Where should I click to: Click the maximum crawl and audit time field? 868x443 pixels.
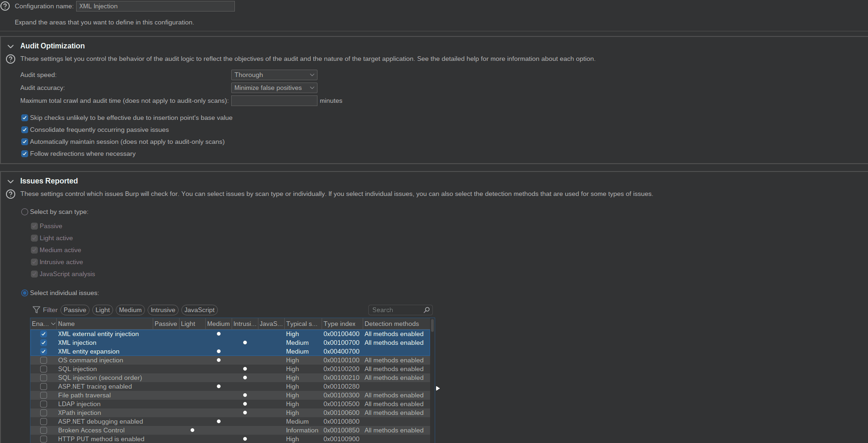click(x=274, y=100)
